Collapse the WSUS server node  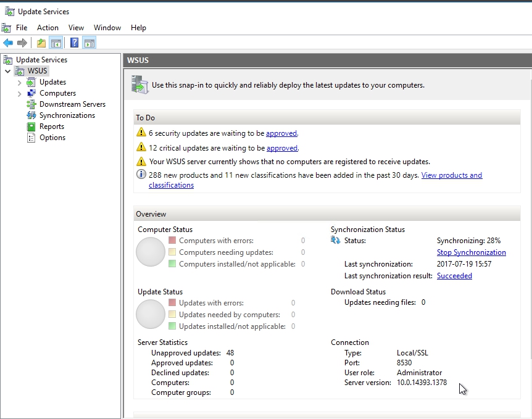7,71
